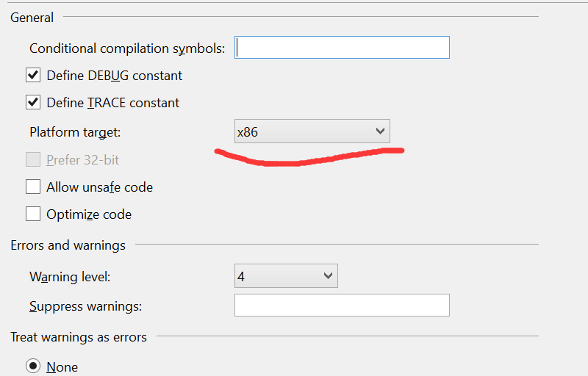
Task: Click the Platform target dropdown chevron arrow
Action: click(380, 131)
